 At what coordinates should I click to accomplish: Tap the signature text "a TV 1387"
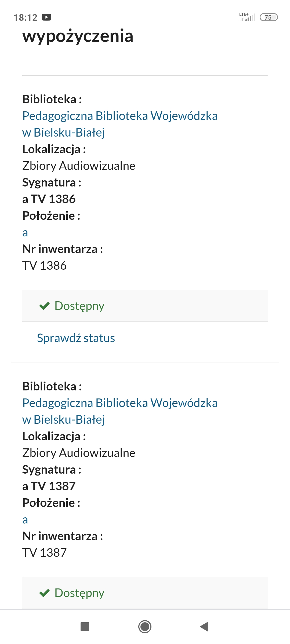click(49, 486)
